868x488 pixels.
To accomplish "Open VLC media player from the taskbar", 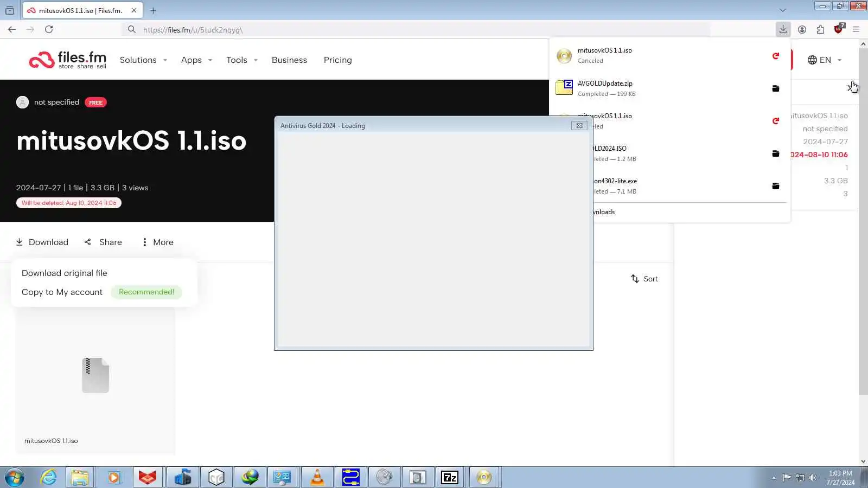I will coord(317,478).
